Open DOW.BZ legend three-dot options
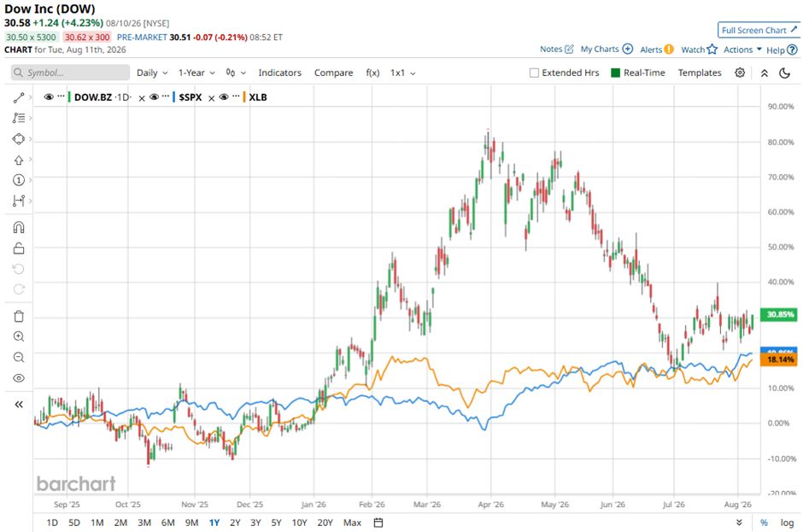This screenshot has height=532, width=803. (61, 96)
